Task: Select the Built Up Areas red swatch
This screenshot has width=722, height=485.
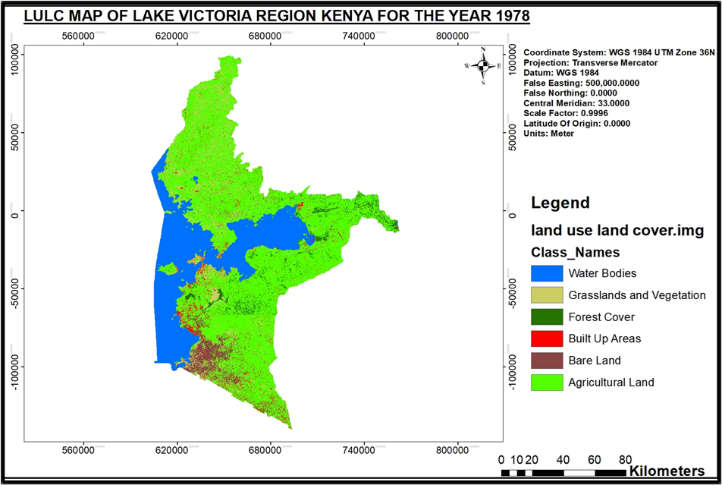Action: tap(547, 339)
